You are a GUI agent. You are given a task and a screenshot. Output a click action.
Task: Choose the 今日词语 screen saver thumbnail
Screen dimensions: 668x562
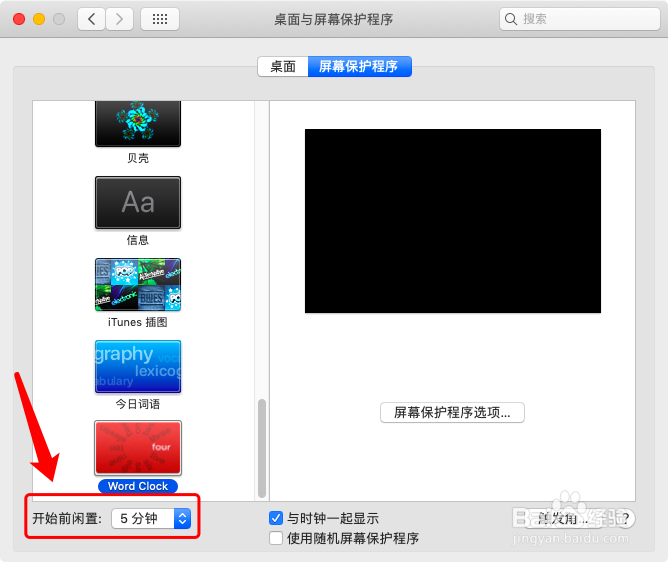pyautogui.click(x=138, y=366)
